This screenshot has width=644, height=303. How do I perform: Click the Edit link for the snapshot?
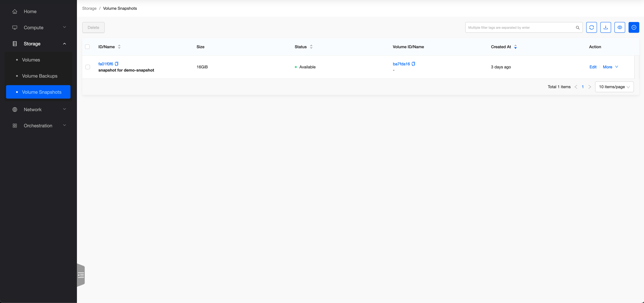(x=593, y=67)
